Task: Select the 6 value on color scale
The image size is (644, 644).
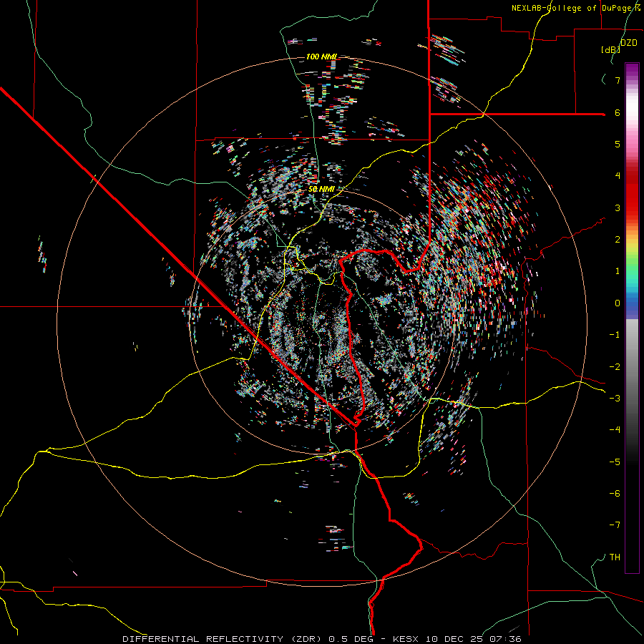Action: pos(618,112)
